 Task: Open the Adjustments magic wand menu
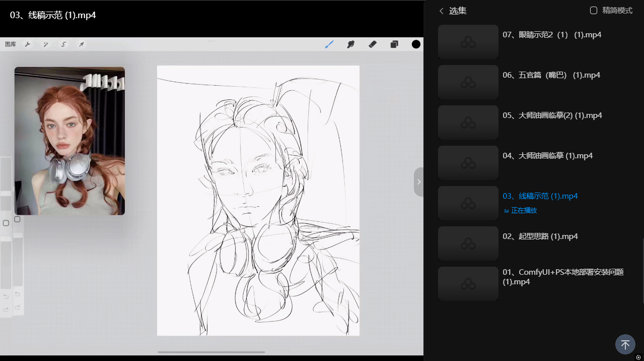[x=45, y=44]
